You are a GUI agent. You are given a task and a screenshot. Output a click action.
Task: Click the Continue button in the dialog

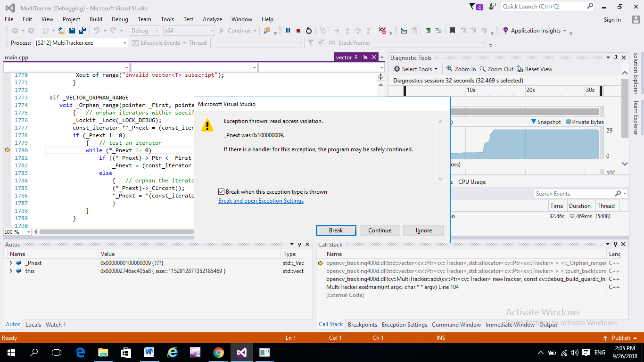click(380, 230)
